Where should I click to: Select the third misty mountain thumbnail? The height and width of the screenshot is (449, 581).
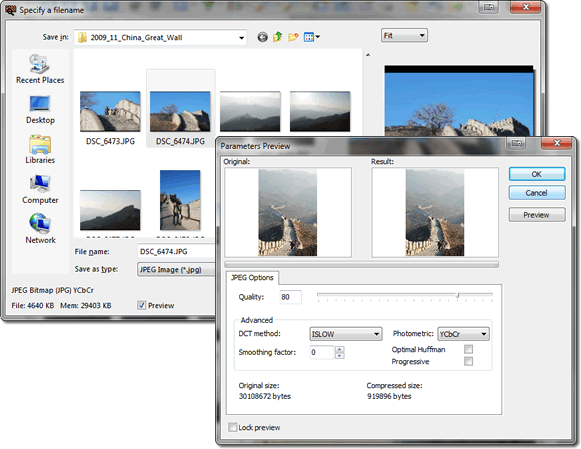250,112
